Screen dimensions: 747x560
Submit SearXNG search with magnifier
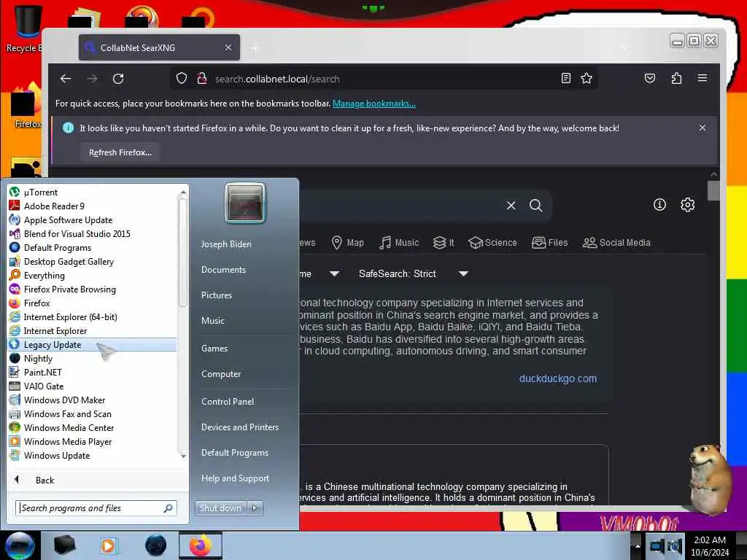(x=536, y=205)
